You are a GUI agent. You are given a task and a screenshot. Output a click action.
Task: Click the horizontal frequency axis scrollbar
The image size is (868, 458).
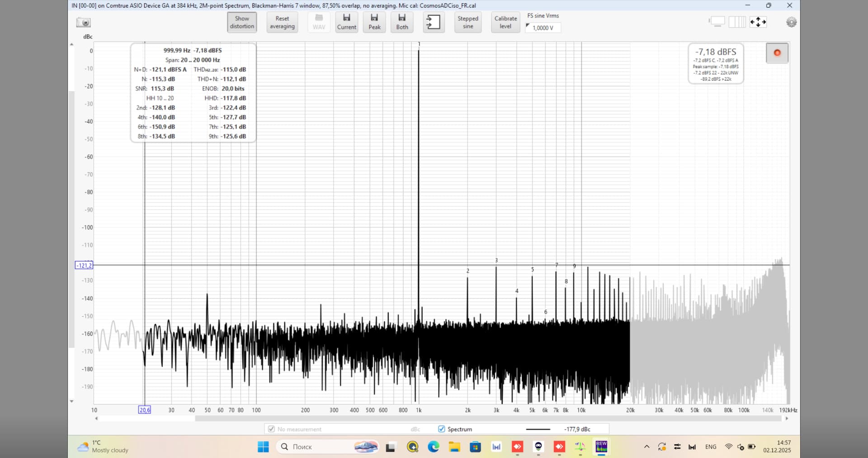pyautogui.click(x=488, y=419)
